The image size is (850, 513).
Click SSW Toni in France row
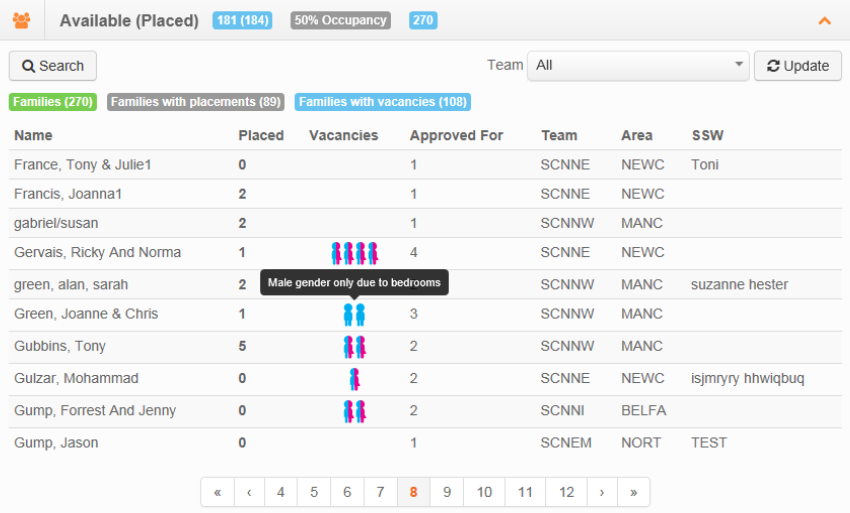(705, 165)
